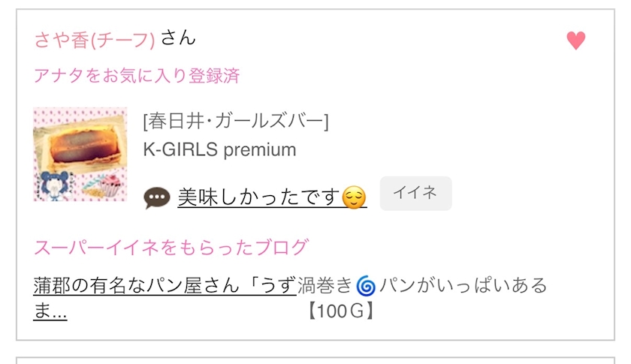
Task: Open さや香(チーフ) profile name link
Action: [x=94, y=40]
